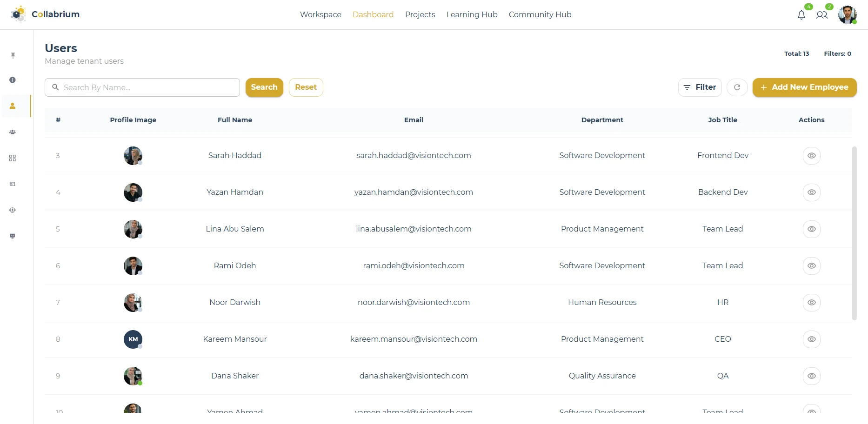Image resolution: width=868 pixels, height=424 pixels.
Task: Open the presentation board icon in the sidebar
Action: click(x=13, y=236)
